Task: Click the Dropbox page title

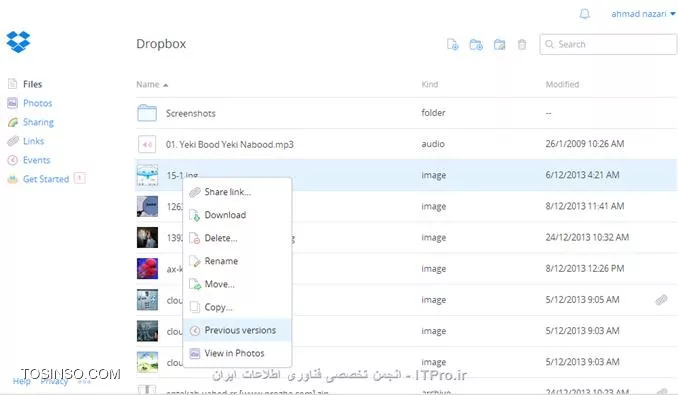Action: [x=161, y=44]
